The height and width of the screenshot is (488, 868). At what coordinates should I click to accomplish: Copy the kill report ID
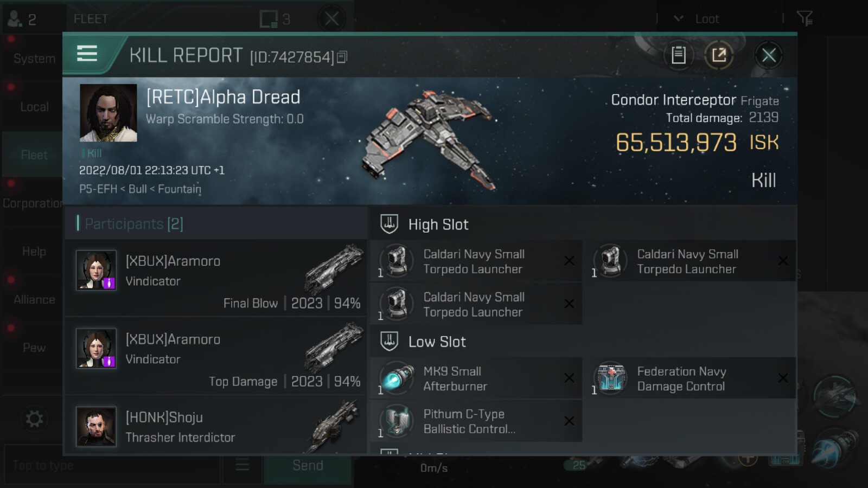click(x=342, y=57)
